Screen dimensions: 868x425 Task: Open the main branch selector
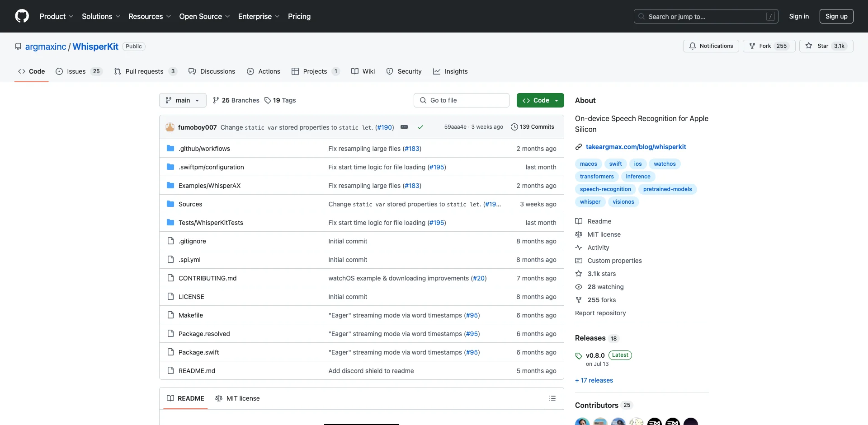183,100
